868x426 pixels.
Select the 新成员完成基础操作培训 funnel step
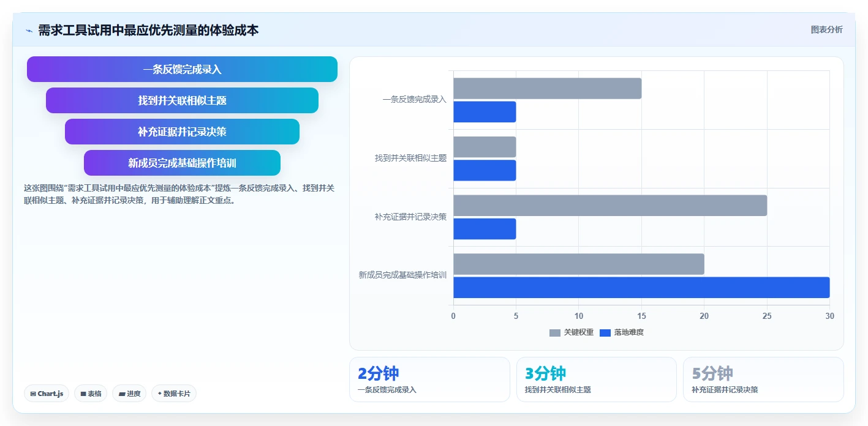182,163
